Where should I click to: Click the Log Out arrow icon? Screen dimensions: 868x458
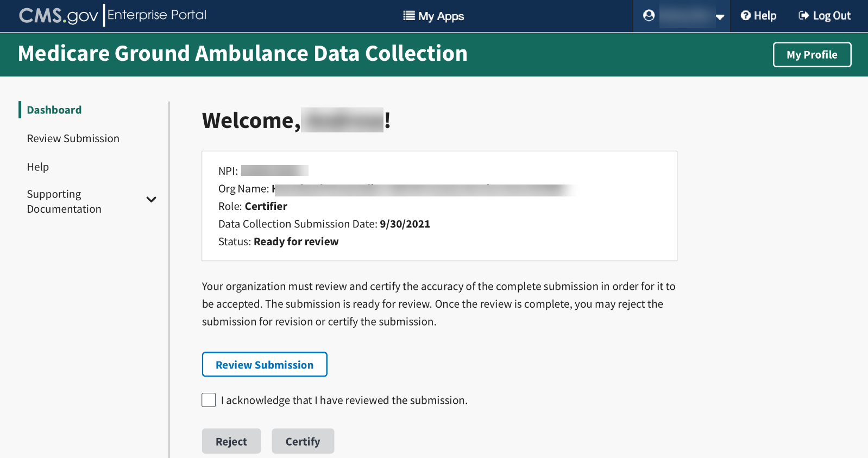pos(803,16)
